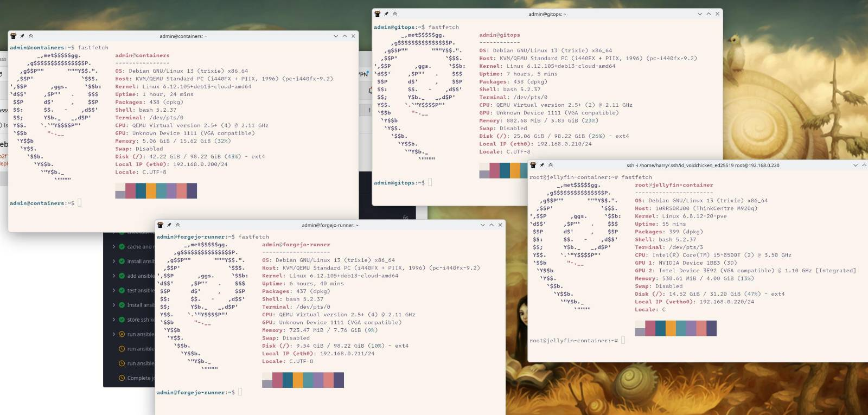
Task: Expand the "add ansible" step chevron
Action: click(x=114, y=276)
